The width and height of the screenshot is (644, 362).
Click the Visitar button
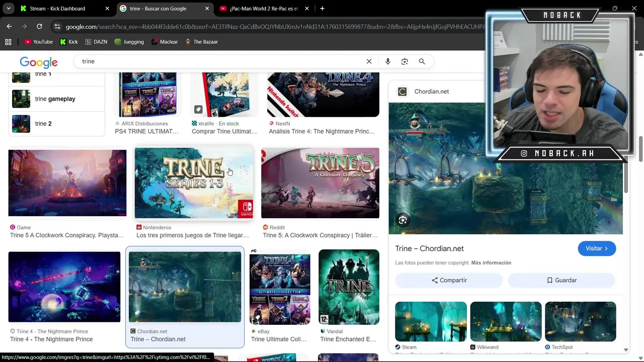597,248
